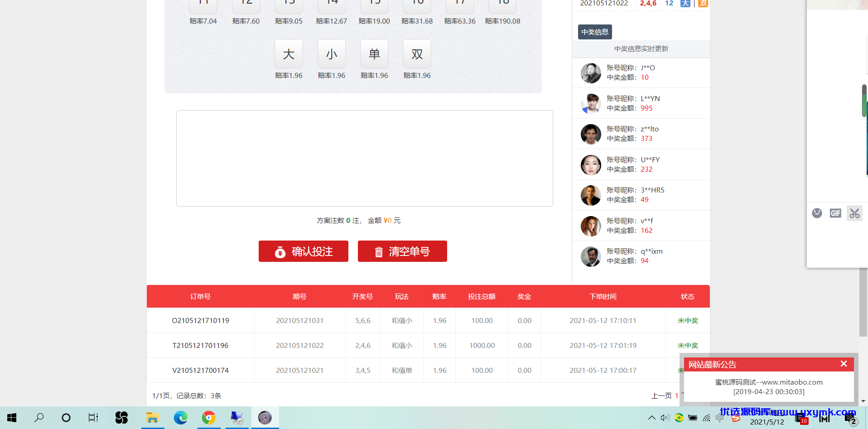The height and width of the screenshot is (429, 868).
Task: Click the volume speaker tray icon
Action: pos(665,418)
